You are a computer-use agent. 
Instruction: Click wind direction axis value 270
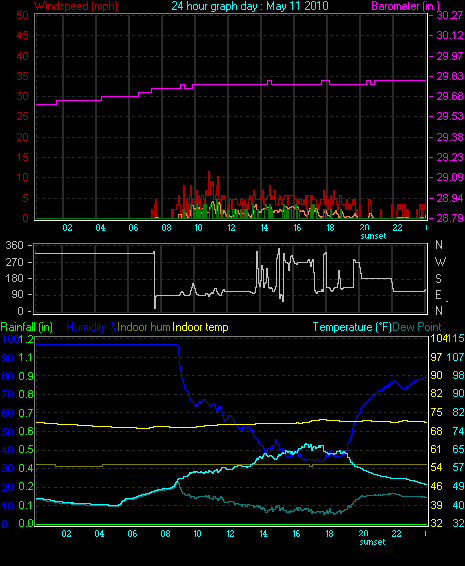[x=14, y=262]
